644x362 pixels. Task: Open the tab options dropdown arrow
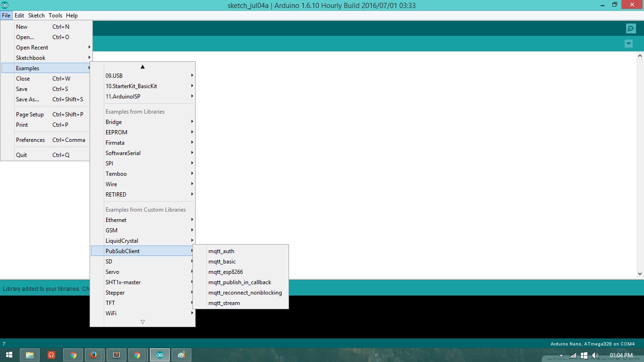coord(628,44)
